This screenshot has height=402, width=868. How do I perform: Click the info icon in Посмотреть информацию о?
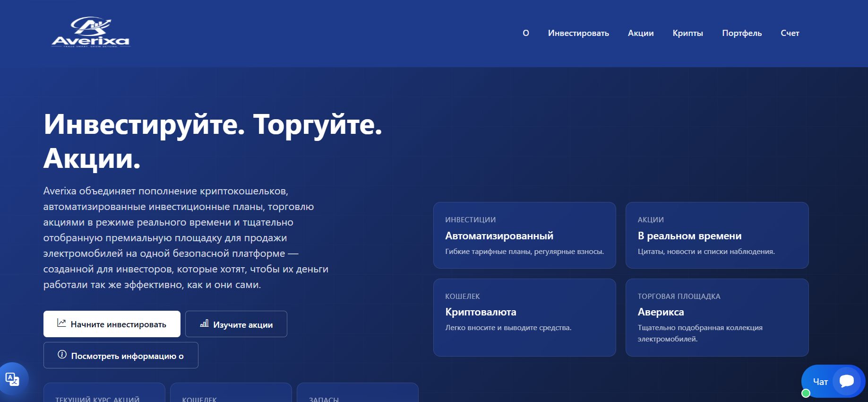(62, 355)
